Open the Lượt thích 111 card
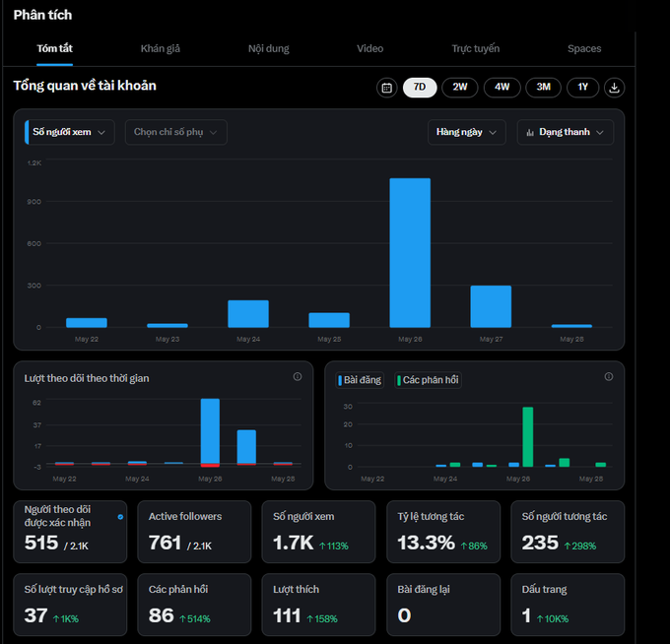The width and height of the screenshot is (670, 644). [x=319, y=605]
